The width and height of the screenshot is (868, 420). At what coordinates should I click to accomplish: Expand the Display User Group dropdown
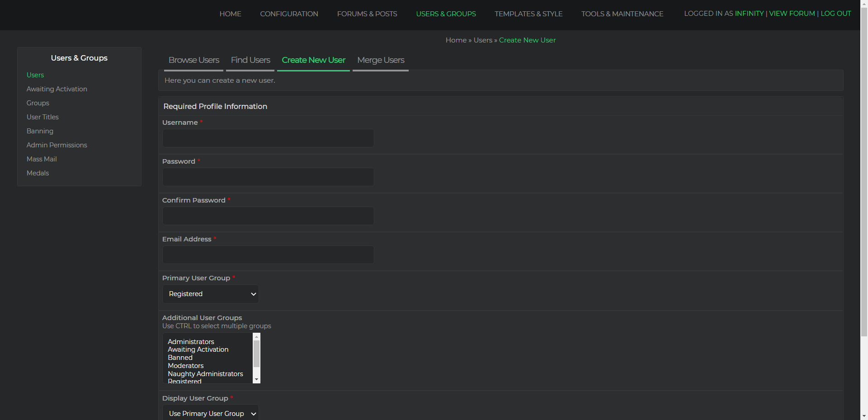[x=210, y=413]
